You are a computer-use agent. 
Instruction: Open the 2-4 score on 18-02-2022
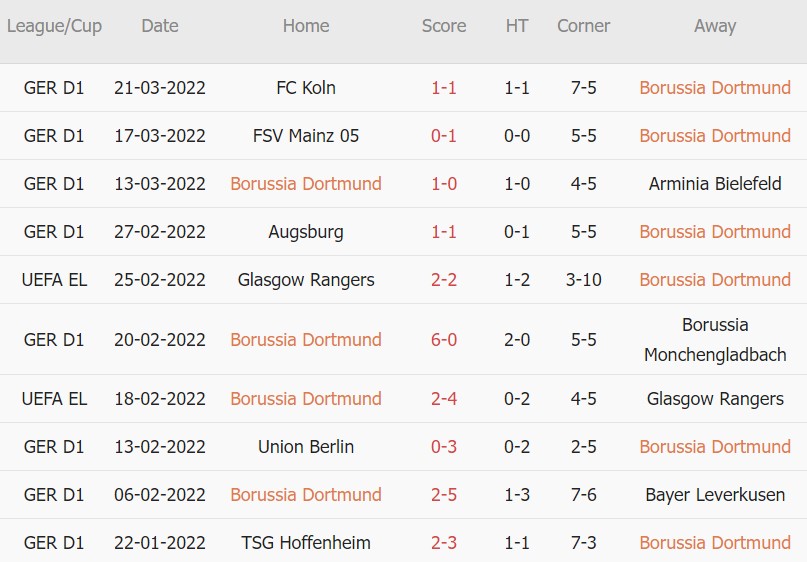pyautogui.click(x=444, y=399)
